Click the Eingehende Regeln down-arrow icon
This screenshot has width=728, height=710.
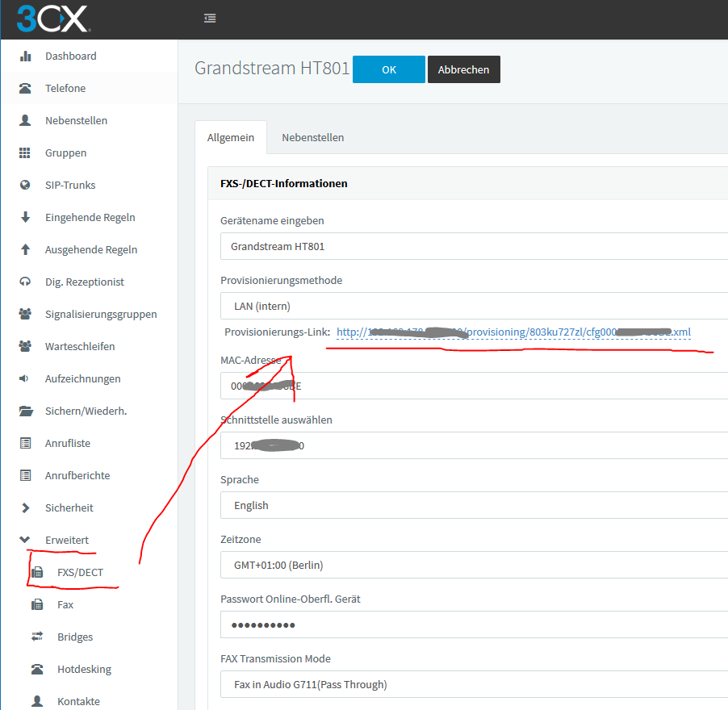click(26, 217)
